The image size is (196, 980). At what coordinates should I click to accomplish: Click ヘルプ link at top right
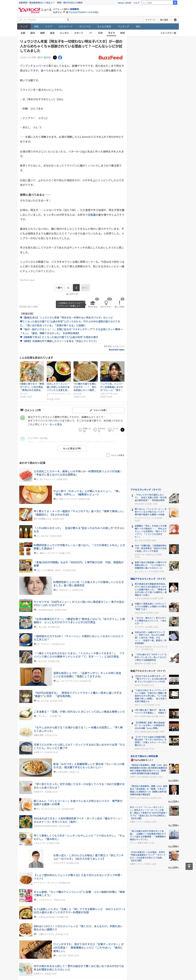[136, 3]
